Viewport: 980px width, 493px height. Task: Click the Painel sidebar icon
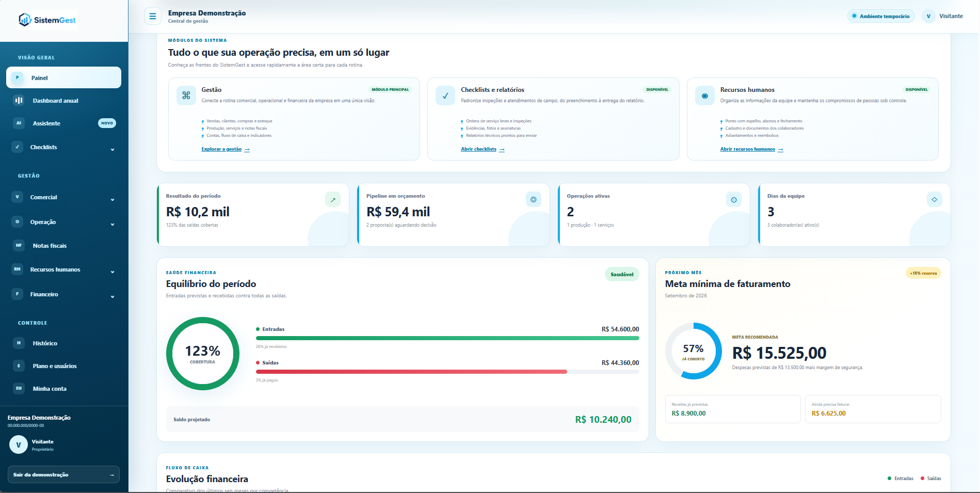18,78
